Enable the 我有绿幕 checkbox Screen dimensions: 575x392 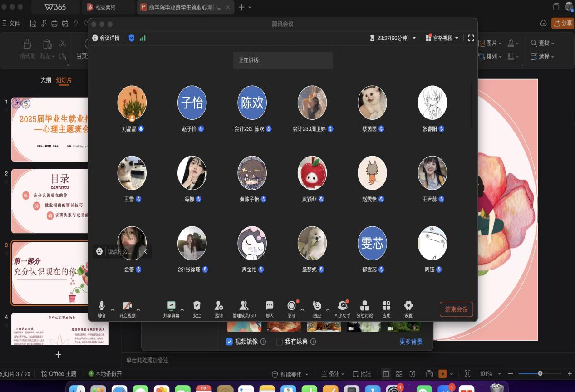[280, 342]
